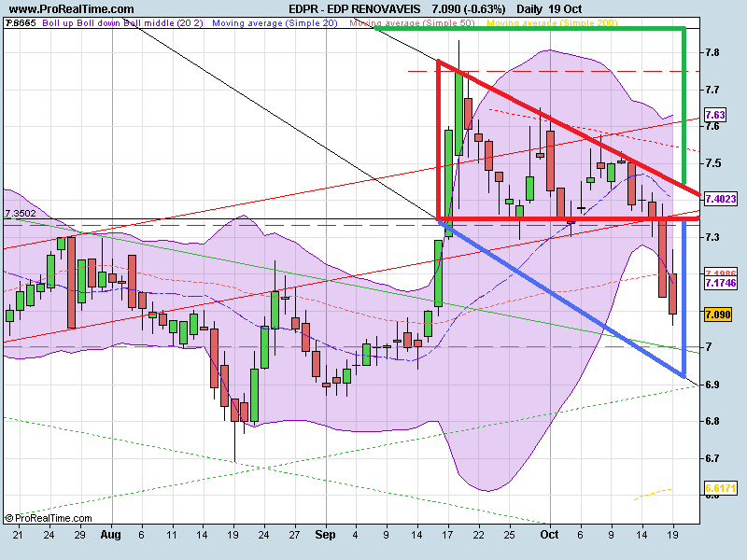Select the Boll up Boll down Boll middle legend
747x560 pixels.
(122, 22)
